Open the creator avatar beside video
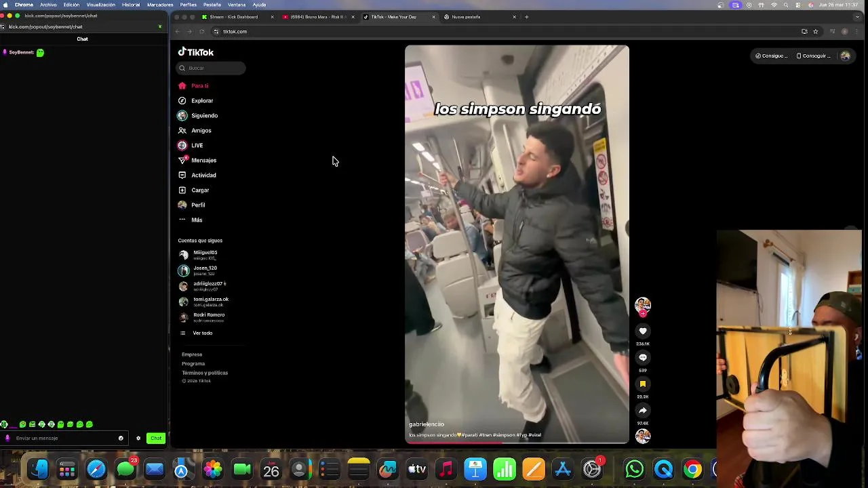The image size is (868, 488). click(x=643, y=305)
